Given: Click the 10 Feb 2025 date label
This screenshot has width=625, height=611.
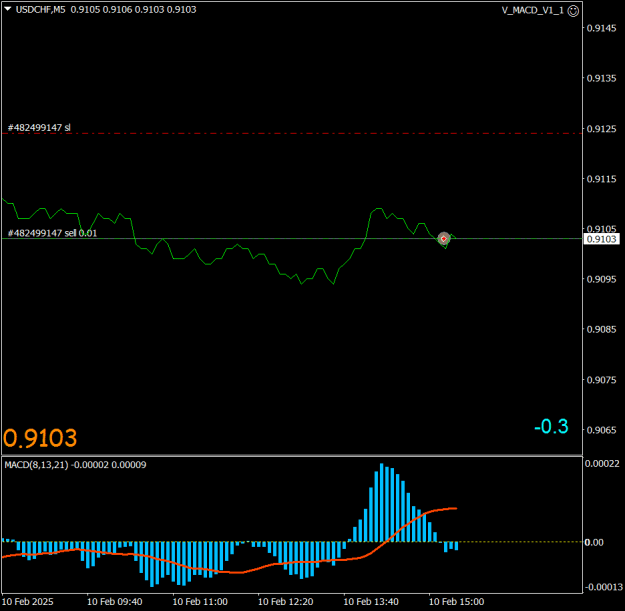Looking at the screenshot, I should (28, 601).
